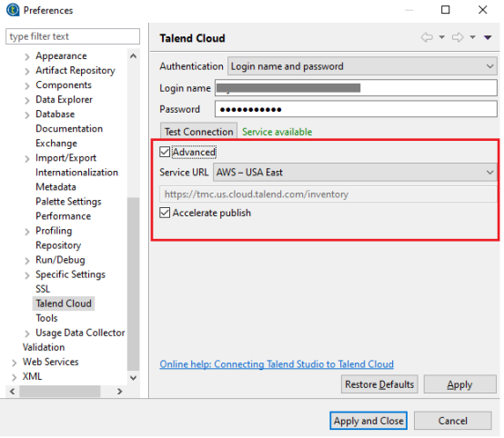Click the Service available status text
504x438 pixels.
click(277, 132)
